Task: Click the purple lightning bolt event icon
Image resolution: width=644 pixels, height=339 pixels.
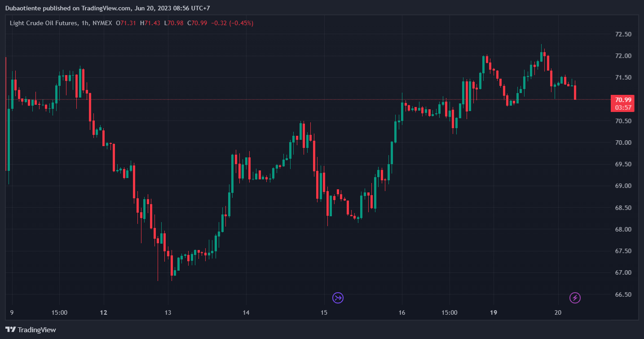Action: pos(575,298)
